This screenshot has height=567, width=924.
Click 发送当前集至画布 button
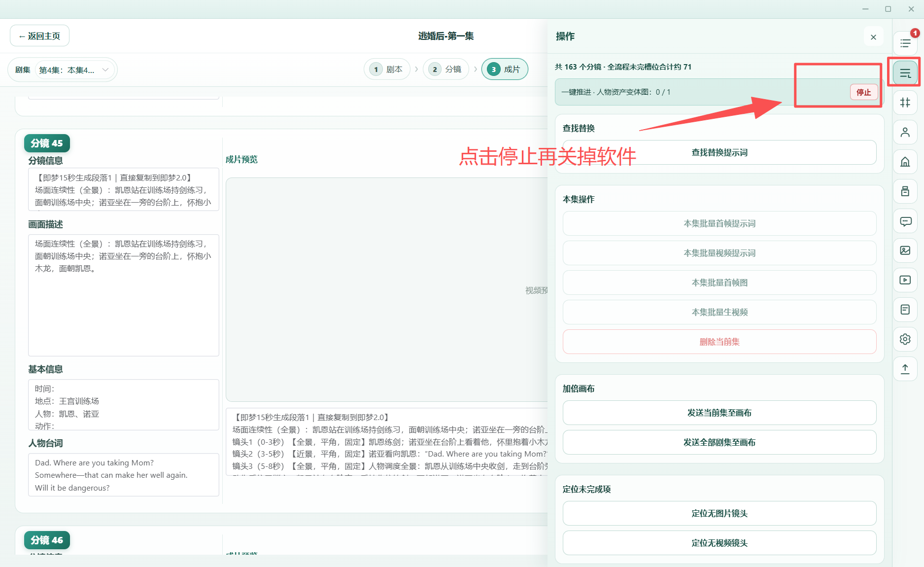pyautogui.click(x=719, y=413)
